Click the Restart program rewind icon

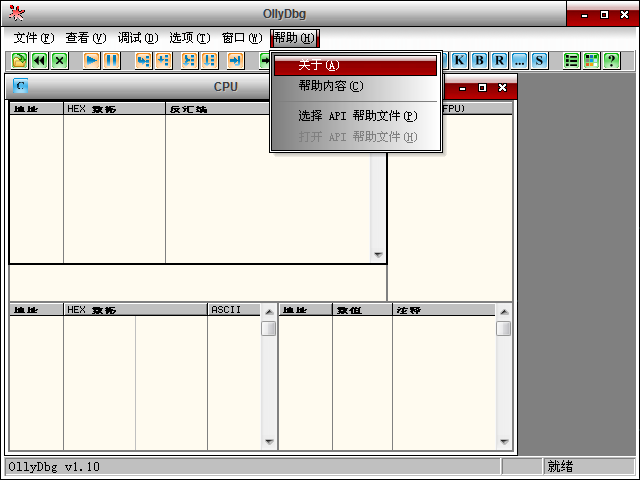click(40, 61)
